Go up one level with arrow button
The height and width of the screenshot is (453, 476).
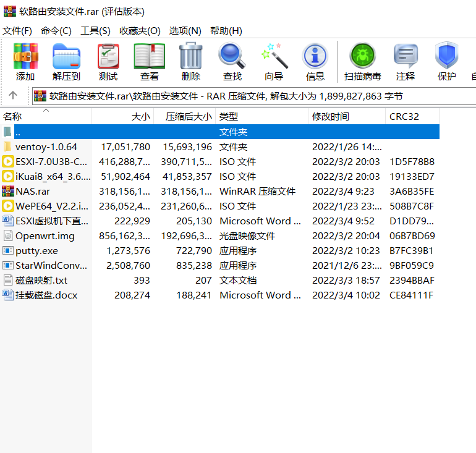click(13, 95)
